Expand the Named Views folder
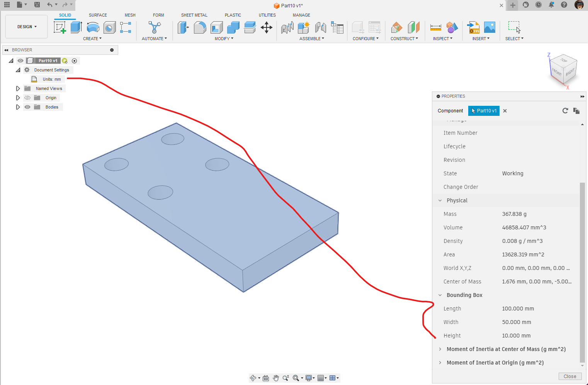588x385 pixels. 18,88
